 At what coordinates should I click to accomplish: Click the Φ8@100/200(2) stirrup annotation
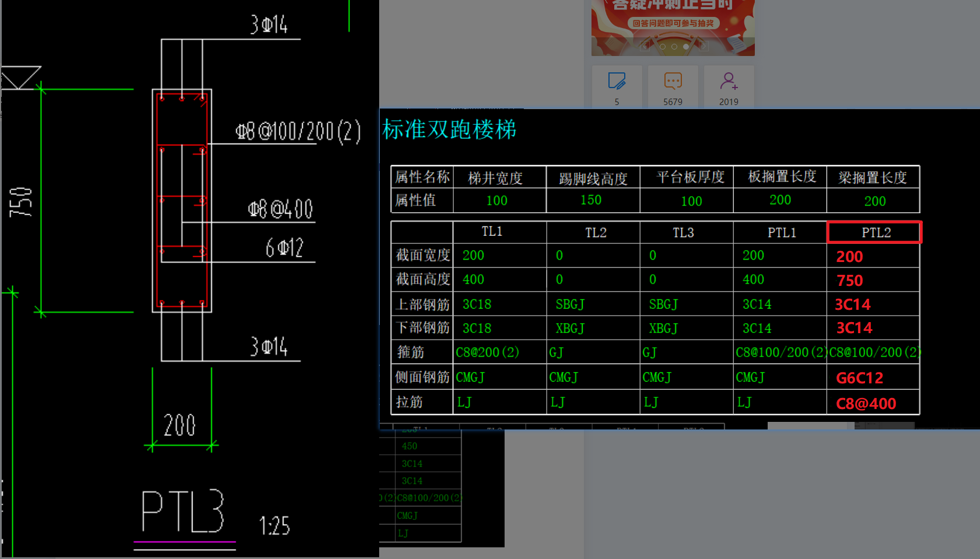(x=298, y=131)
